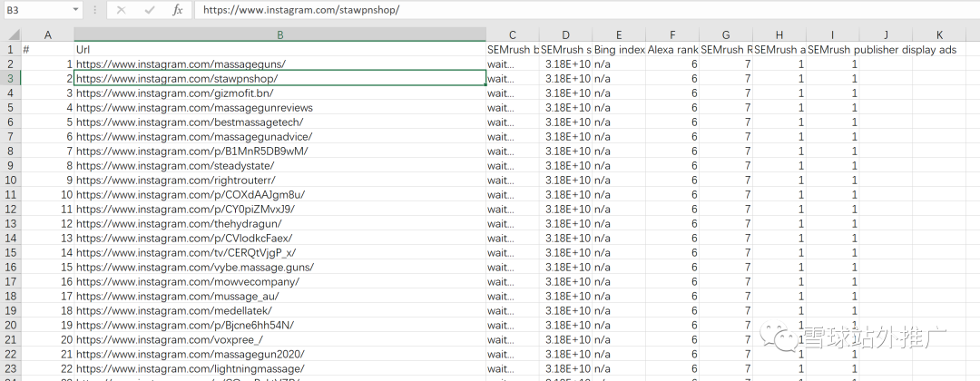Select row 10 header
Image resolution: width=980 pixels, height=381 pixels.
point(10,181)
